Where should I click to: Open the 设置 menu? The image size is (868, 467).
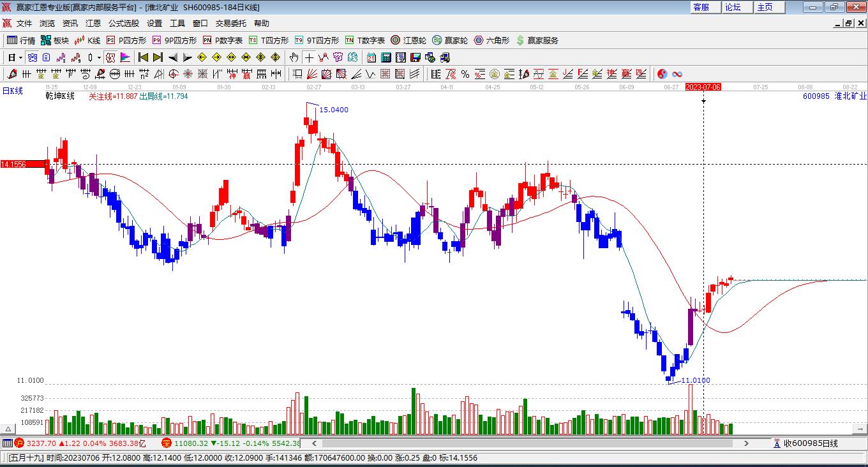[154, 23]
